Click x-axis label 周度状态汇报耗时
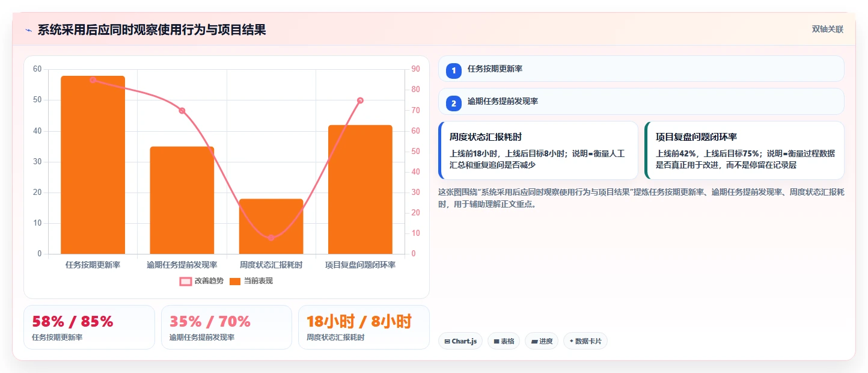Image resolution: width=868 pixels, height=373 pixels. [271, 265]
